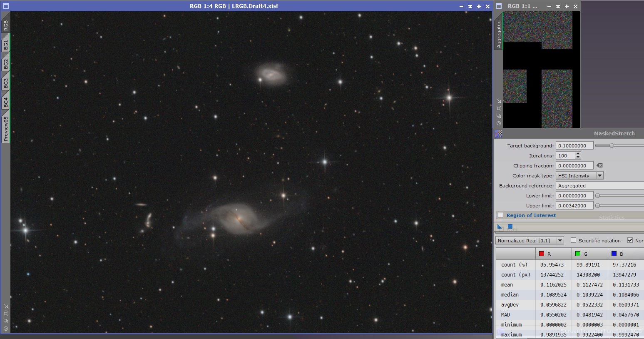Image resolution: width=644 pixels, height=339 pixels.
Task: Click the shade icon on the LRGB.Draft4 window title bar
Action: (x=470, y=6)
